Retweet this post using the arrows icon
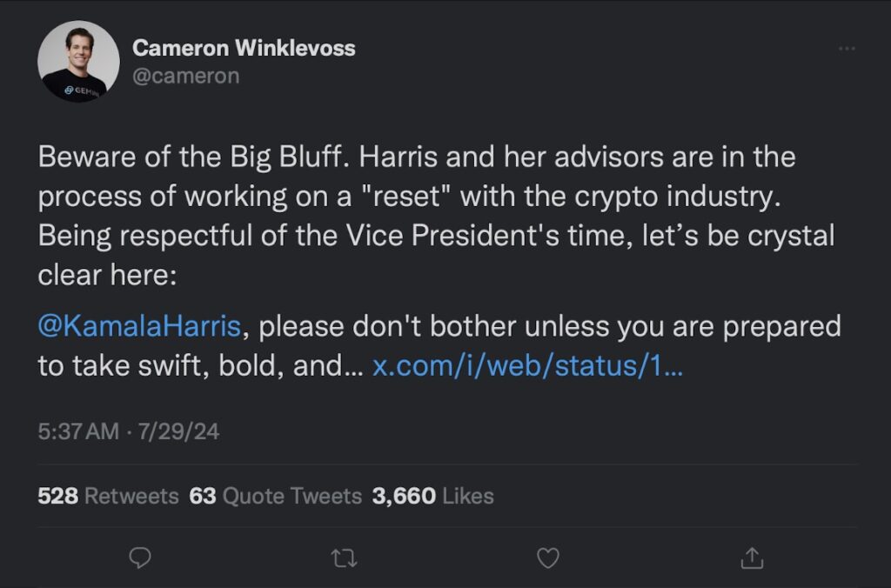891x588 pixels. 345,558
